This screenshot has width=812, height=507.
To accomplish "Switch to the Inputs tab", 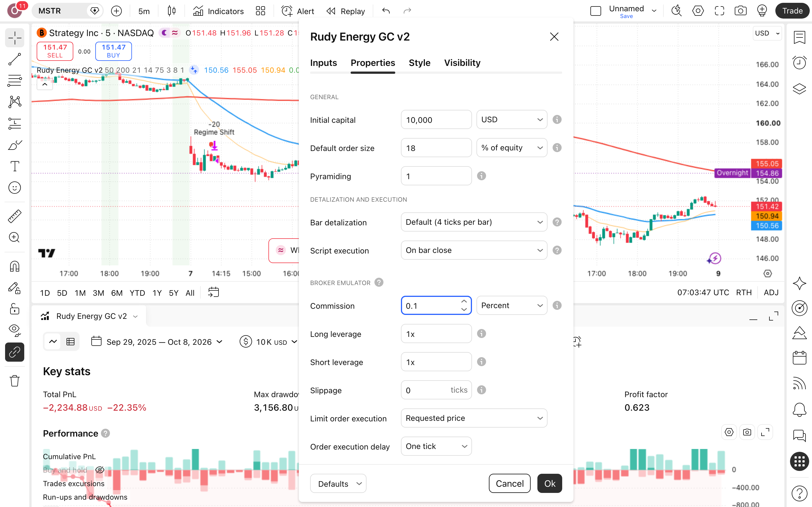I will pyautogui.click(x=323, y=63).
